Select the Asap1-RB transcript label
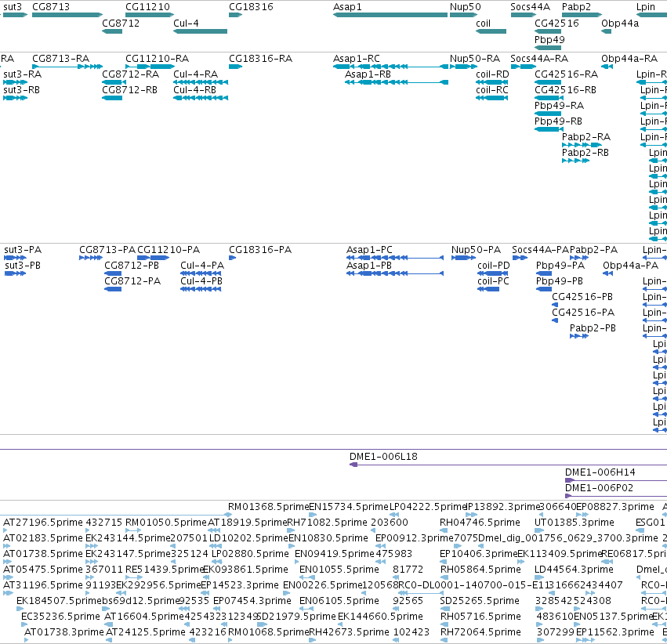The image size is (667, 644). (x=368, y=74)
